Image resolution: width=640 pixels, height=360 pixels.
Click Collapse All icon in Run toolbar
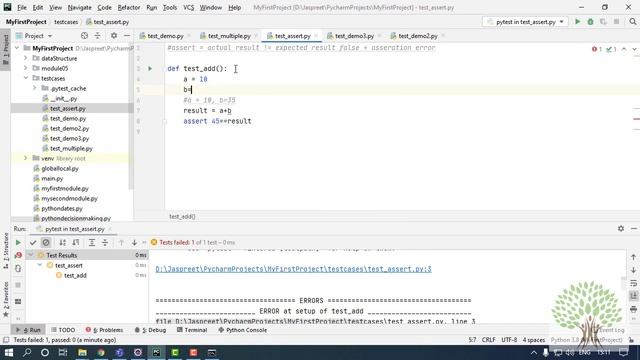(x=105, y=242)
